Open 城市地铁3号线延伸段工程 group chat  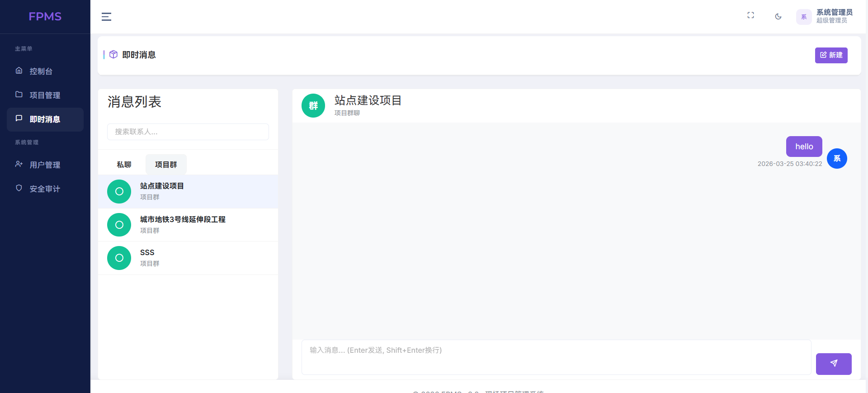click(188, 225)
